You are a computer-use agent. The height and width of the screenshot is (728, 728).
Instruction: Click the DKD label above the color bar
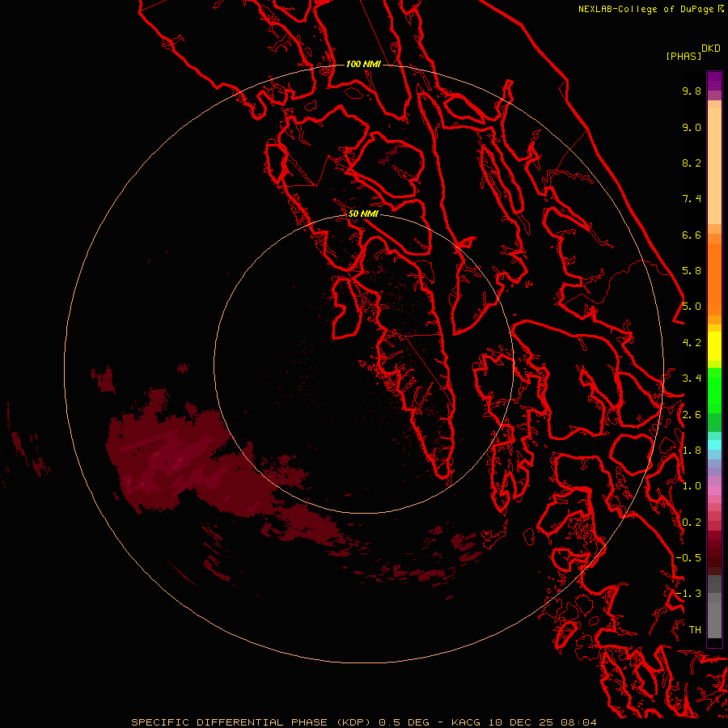(x=711, y=49)
